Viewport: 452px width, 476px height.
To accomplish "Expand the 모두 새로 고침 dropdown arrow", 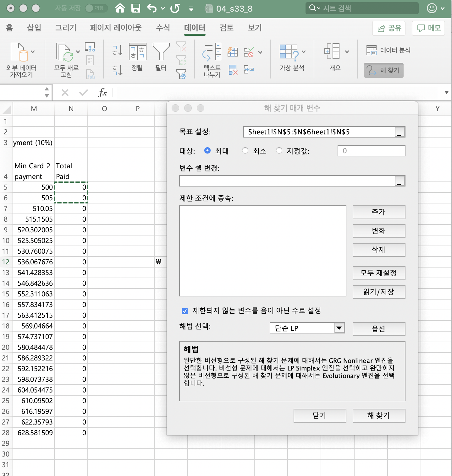I will (x=78, y=52).
